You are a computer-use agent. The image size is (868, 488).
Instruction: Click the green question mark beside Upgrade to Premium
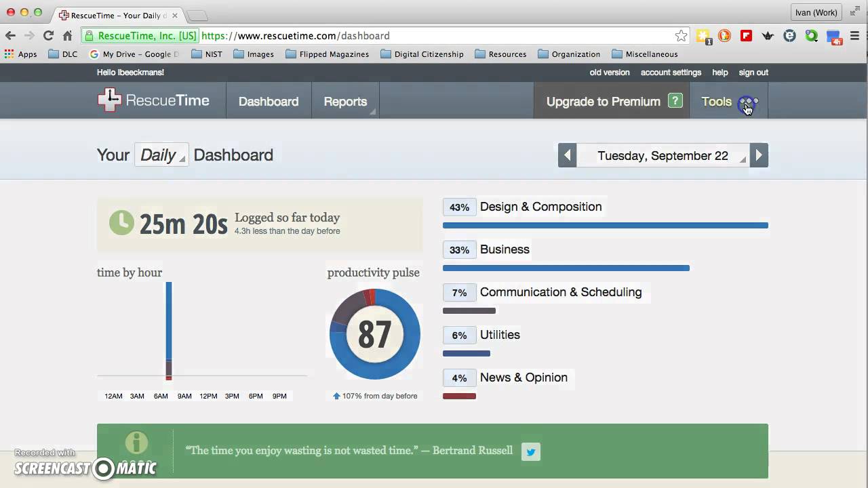click(675, 101)
